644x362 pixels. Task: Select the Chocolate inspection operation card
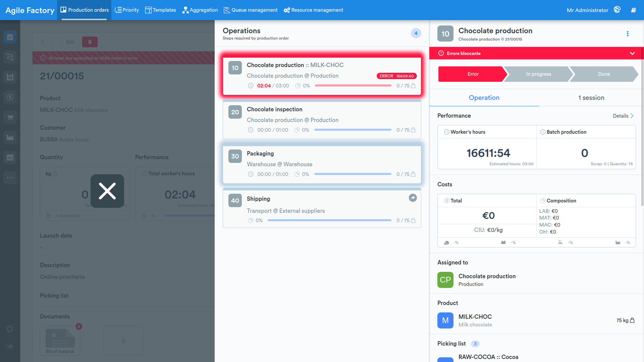[x=322, y=119]
